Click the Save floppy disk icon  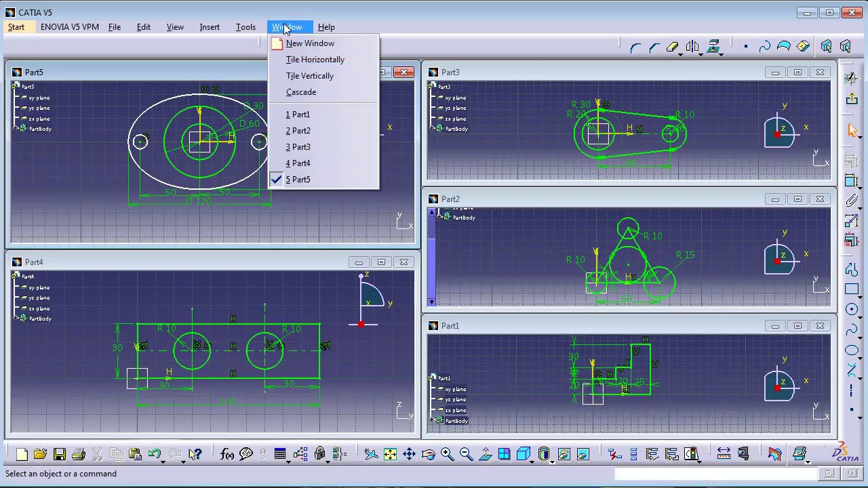[59, 454]
